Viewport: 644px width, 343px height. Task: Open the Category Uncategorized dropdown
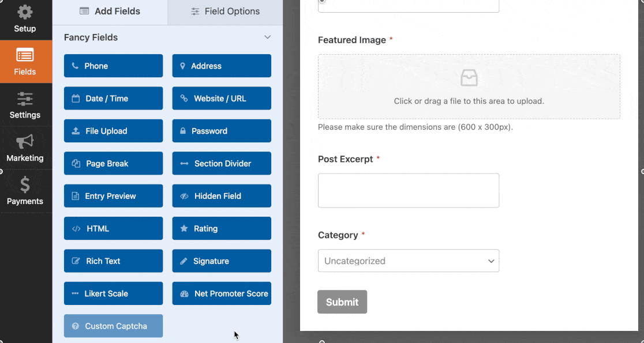coord(409,261)
